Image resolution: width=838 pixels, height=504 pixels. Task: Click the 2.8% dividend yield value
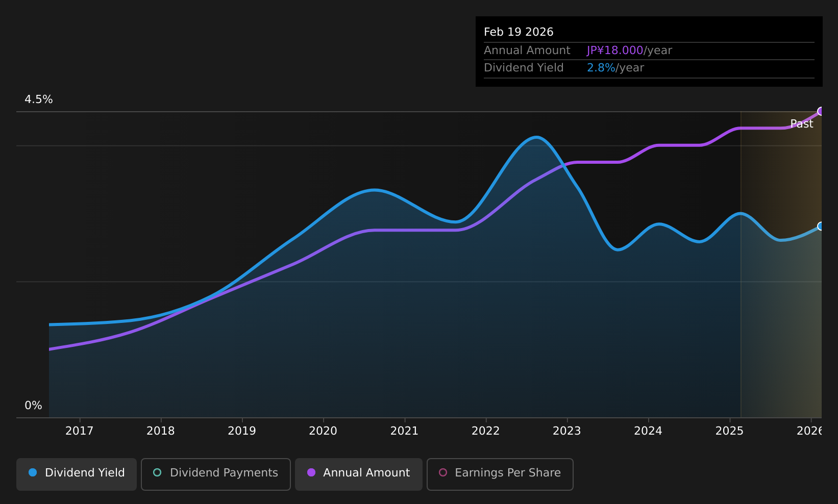601,68
